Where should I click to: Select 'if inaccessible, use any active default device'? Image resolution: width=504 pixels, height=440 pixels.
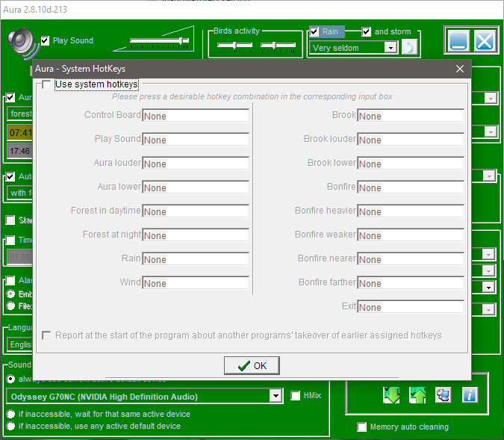pyautogui.click(x=11, y=426)
